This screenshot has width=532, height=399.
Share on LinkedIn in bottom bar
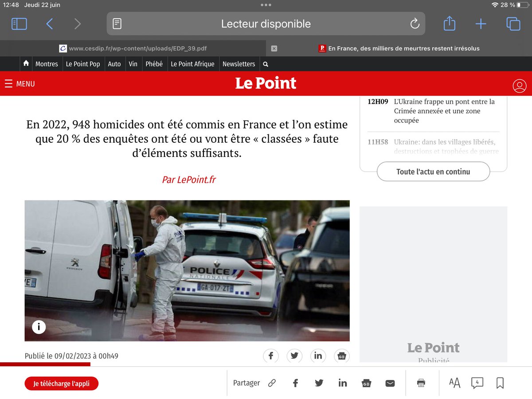pos(343,383)
